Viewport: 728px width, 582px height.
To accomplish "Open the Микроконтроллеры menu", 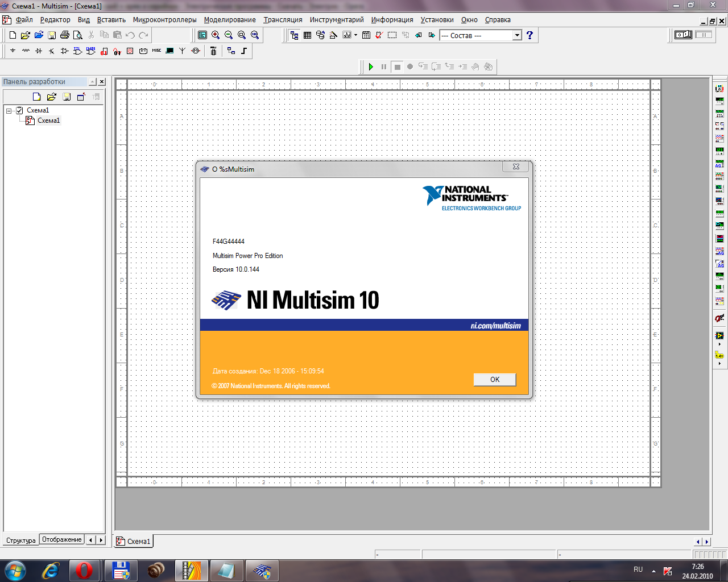I will tap(165, 20).
